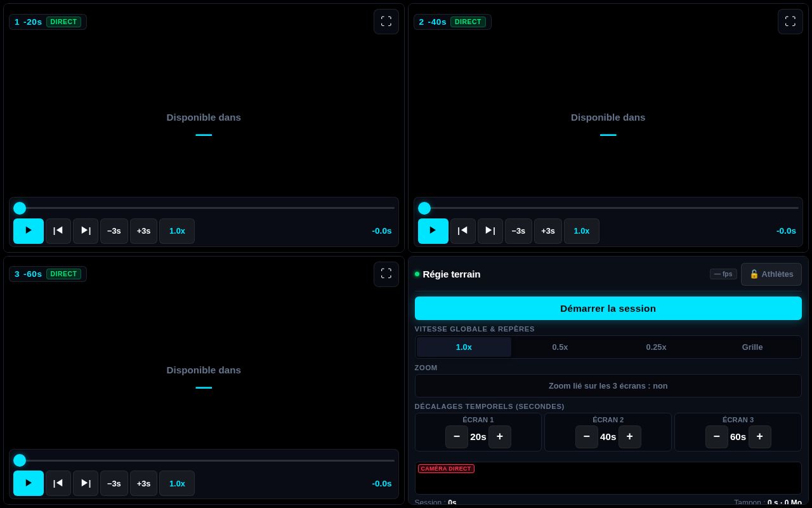Click the Caméra Direct preview
Image resolution: width=812 pixels, height=508 pixels.
click(x=608, y=478)
